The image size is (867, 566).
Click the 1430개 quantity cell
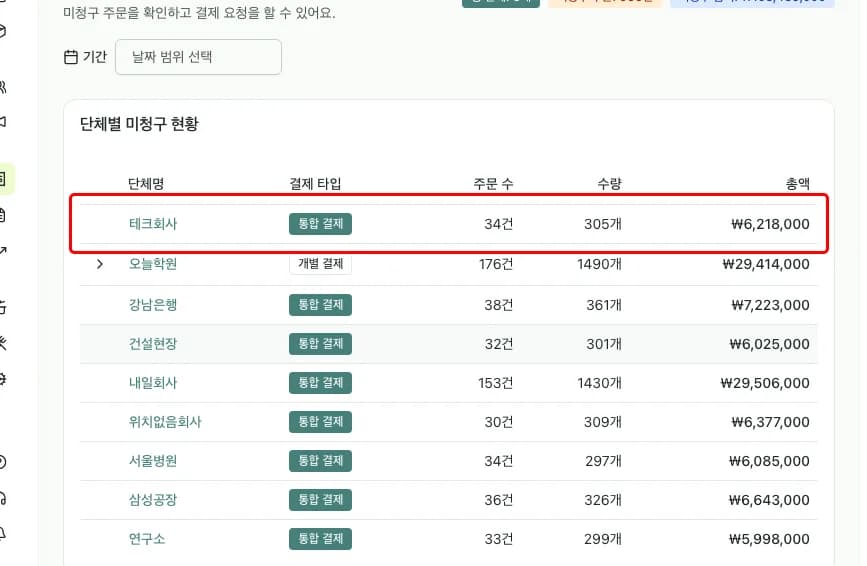[x=599, y=382]
